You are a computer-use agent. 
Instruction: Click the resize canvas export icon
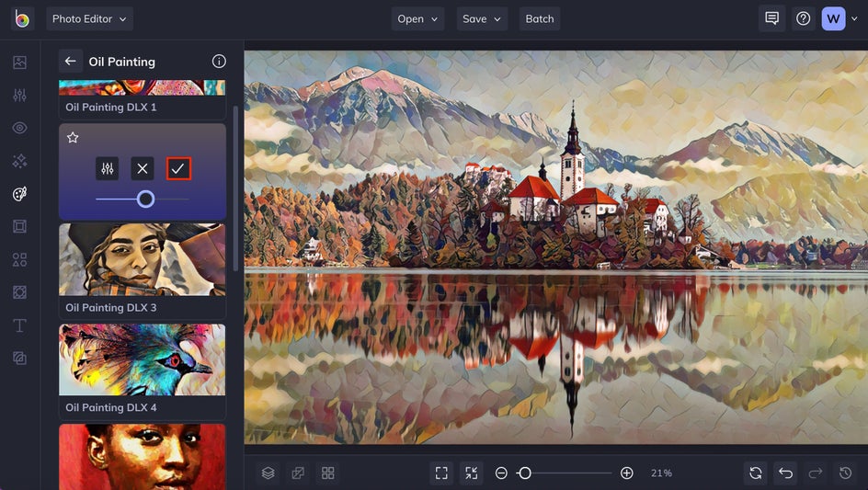point(298,473)
